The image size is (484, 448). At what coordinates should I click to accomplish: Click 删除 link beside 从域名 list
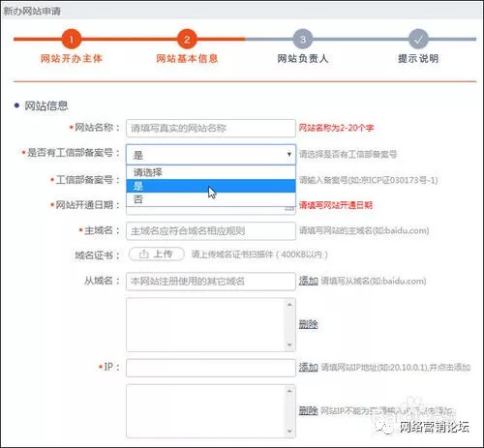(309, 324)
